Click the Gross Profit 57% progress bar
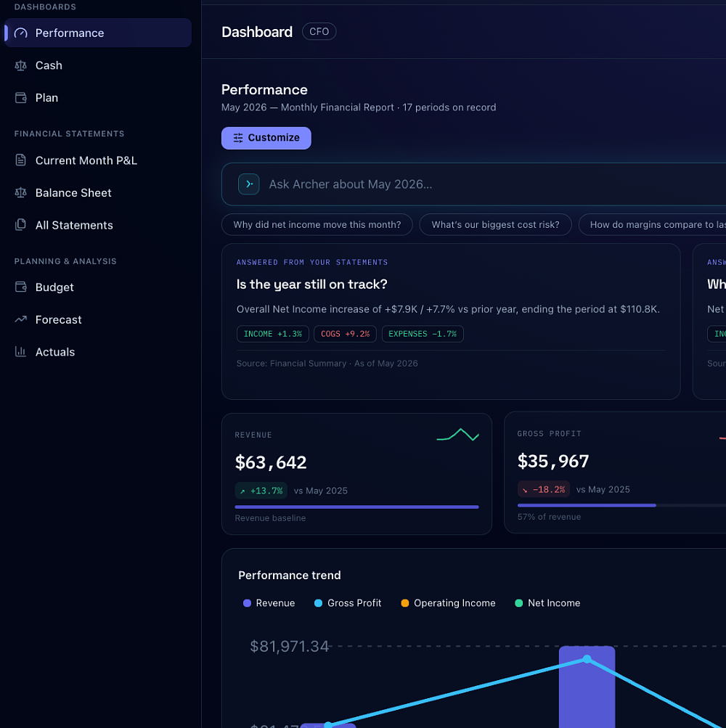 tap(621, 505)
